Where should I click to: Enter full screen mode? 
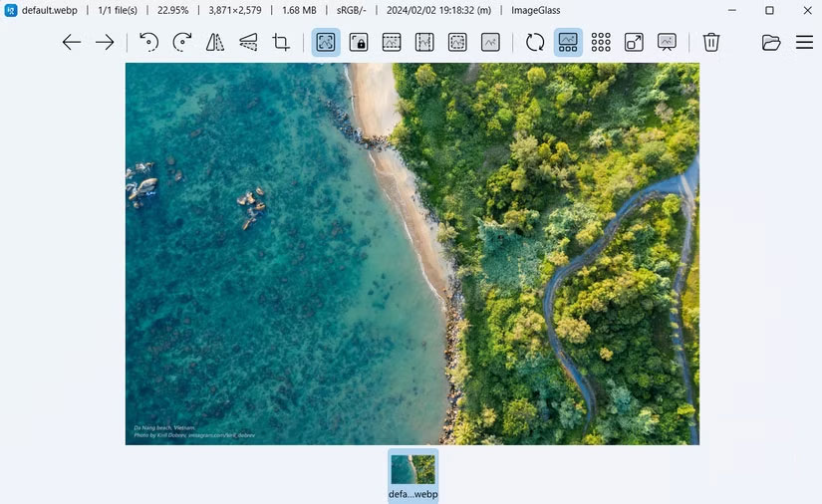coord(634,42)
